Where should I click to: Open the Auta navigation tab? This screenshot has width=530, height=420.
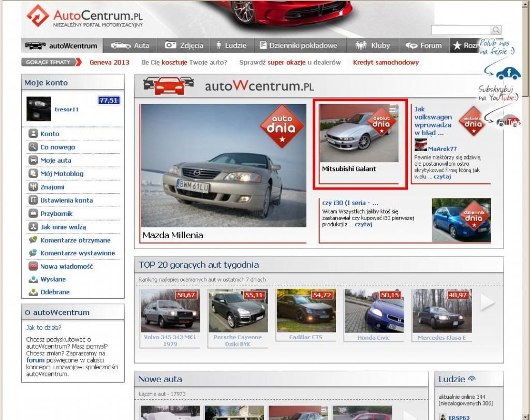(130, 45)
